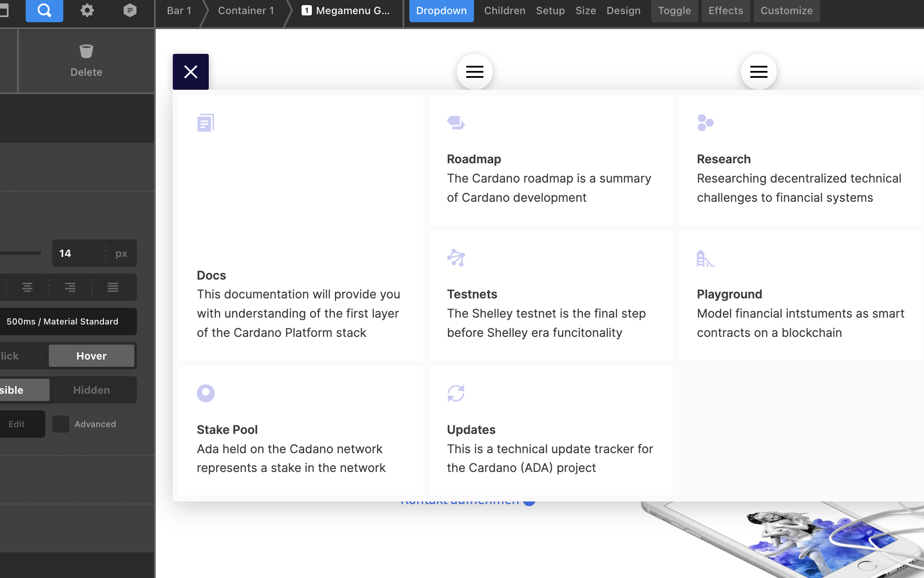
Task: Set visibility to Hidden
Action: click(92, 390)
